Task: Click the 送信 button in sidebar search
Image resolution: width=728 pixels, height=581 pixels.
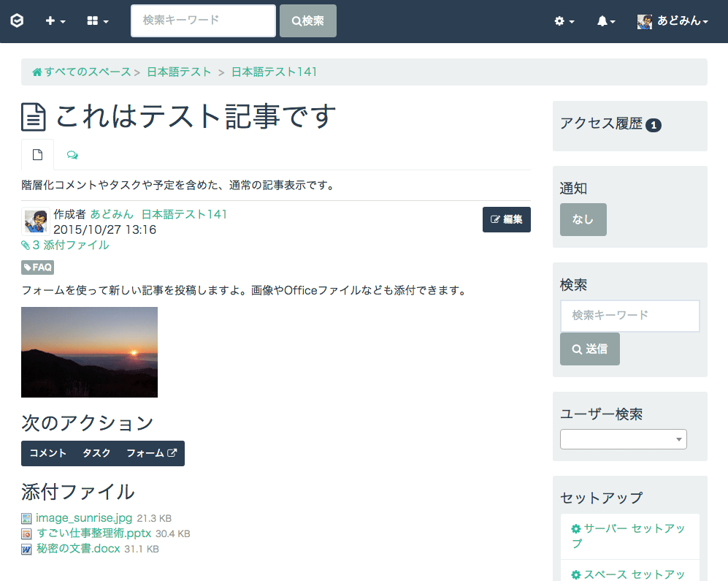Action: [589, 349]
